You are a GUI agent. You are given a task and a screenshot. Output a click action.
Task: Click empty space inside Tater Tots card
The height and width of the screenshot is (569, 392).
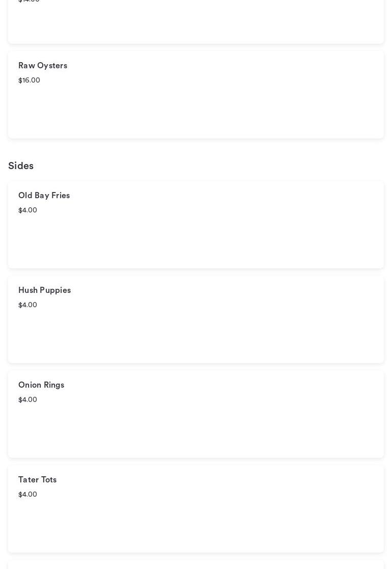[204, 524]
